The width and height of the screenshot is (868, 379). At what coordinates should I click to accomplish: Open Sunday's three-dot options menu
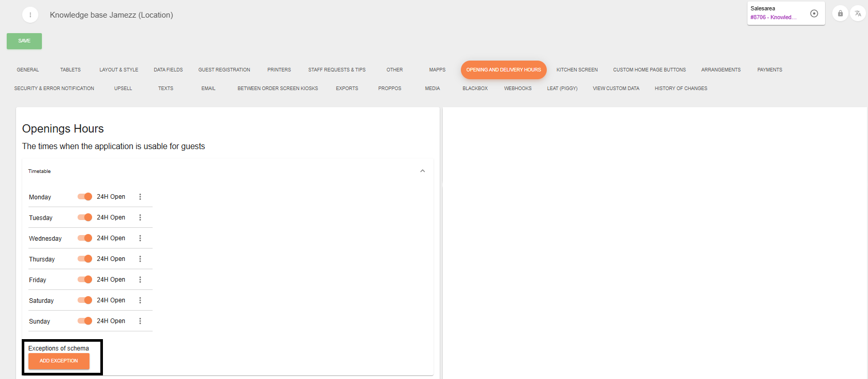(x=140, y=321)
